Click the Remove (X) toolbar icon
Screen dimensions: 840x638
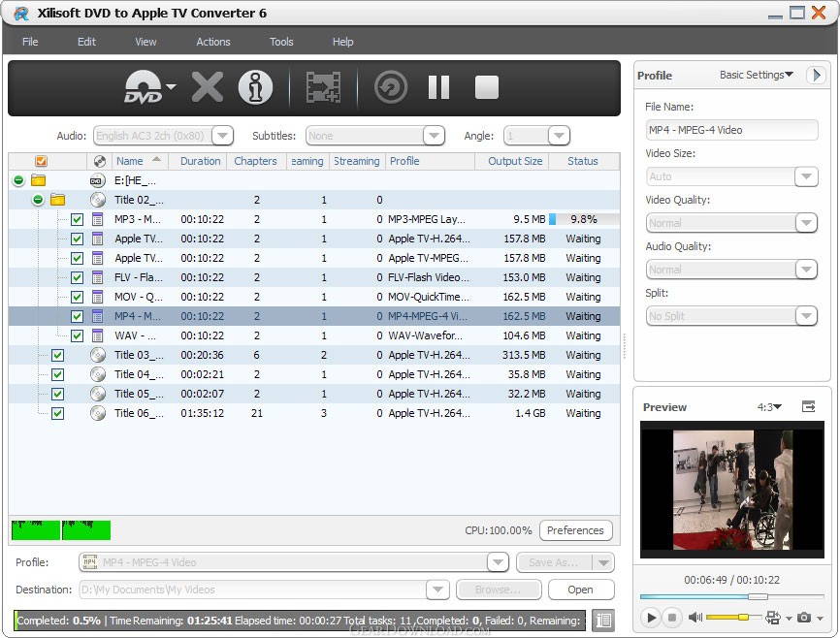pos(208,87)
